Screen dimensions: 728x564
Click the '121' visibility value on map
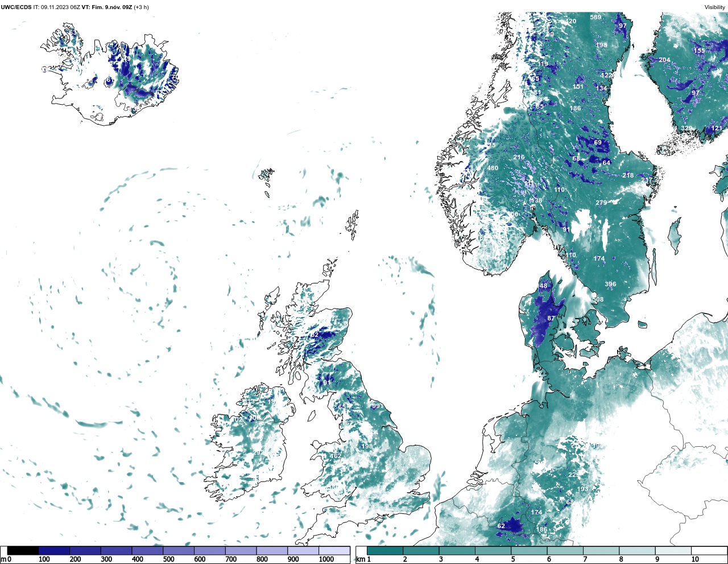point(717,129)
